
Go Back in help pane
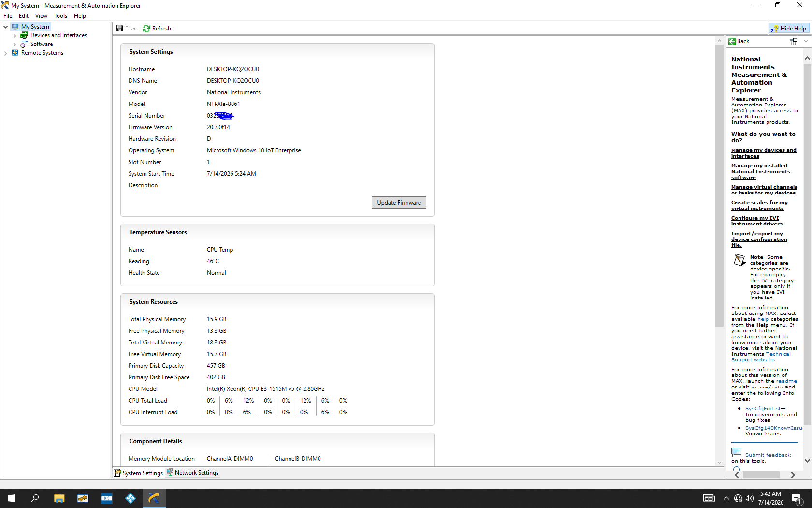pos(739,41)
